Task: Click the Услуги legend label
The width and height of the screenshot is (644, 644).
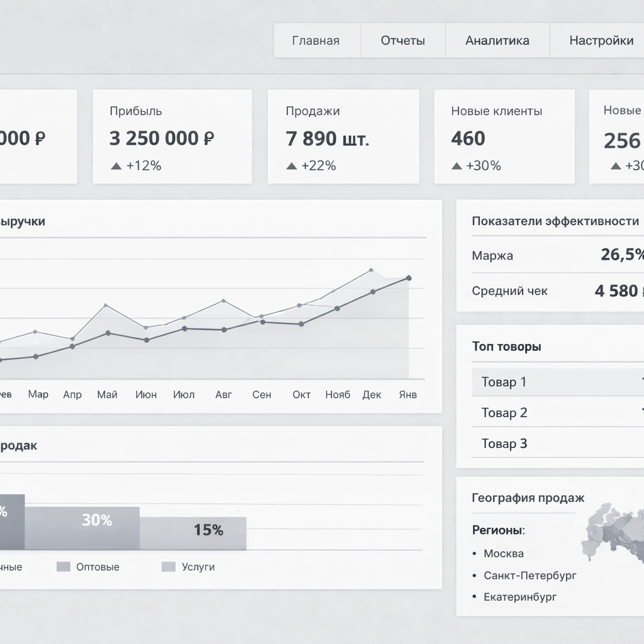Action: tap(198, 567)
